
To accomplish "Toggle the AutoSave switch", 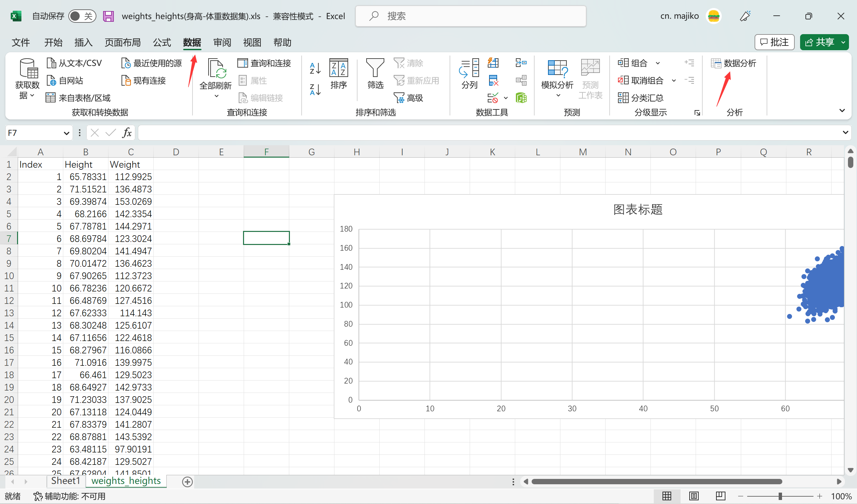I will pos(82,16).
